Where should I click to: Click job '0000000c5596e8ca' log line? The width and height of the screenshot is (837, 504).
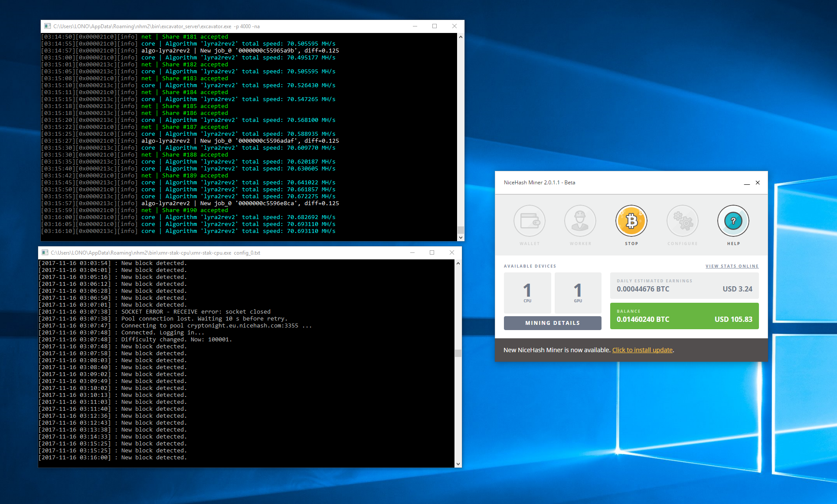[x=190, y=203]
